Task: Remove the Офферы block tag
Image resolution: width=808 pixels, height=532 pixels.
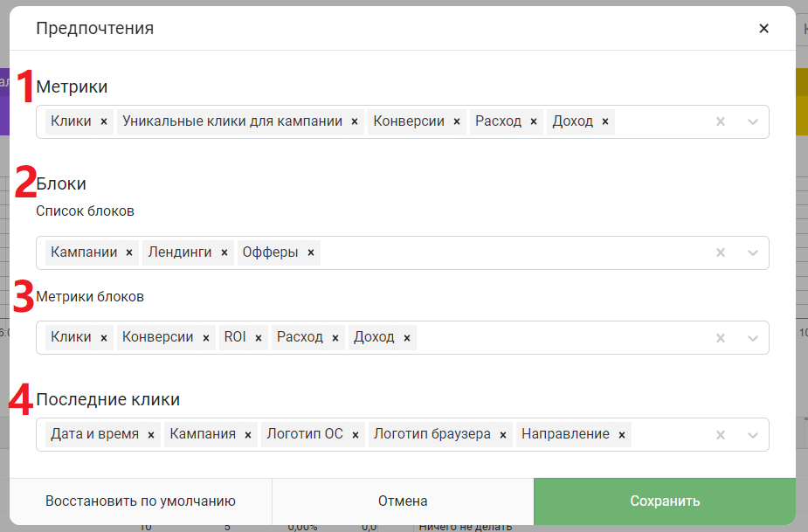Action: pyautogui.click(x=311, y=252)
